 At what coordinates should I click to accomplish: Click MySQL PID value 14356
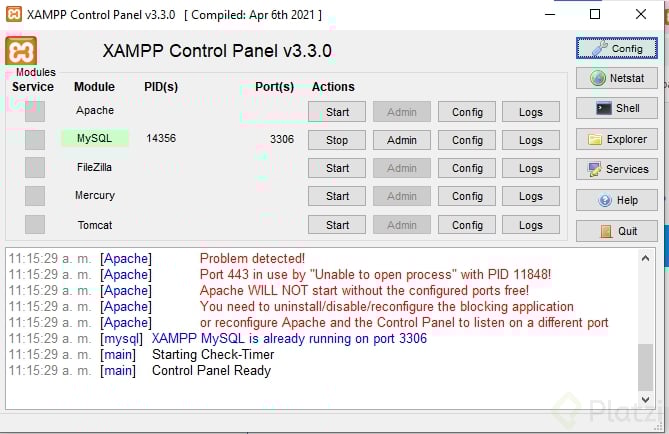click(x=161, y=138)
